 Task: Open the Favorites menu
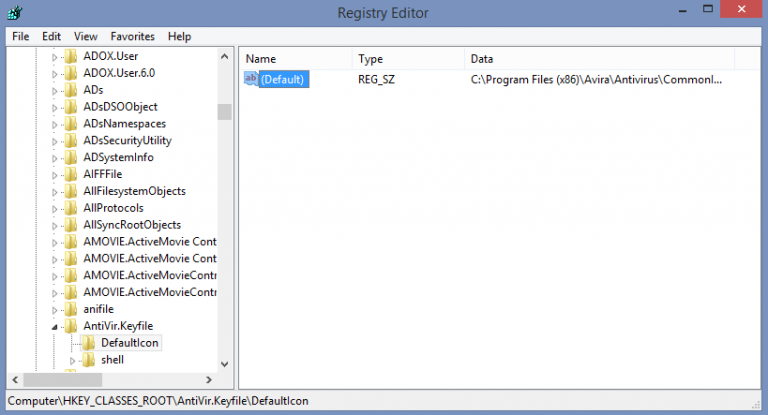[132, 36]
